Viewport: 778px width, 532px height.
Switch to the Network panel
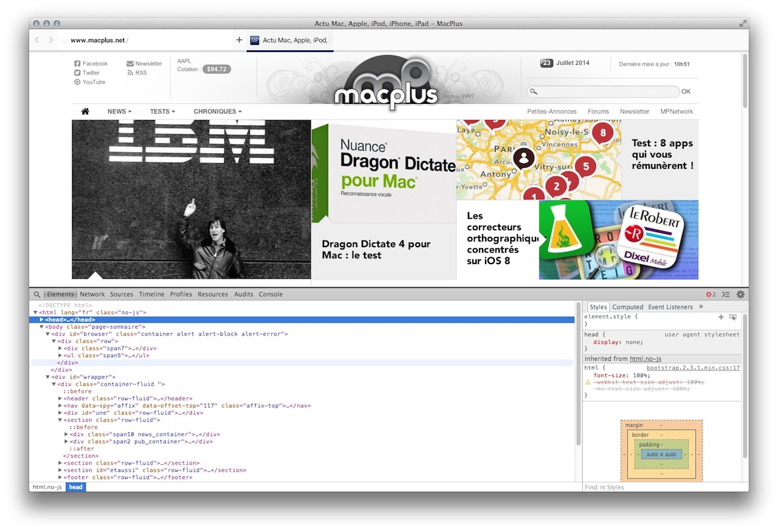point(92,295)
